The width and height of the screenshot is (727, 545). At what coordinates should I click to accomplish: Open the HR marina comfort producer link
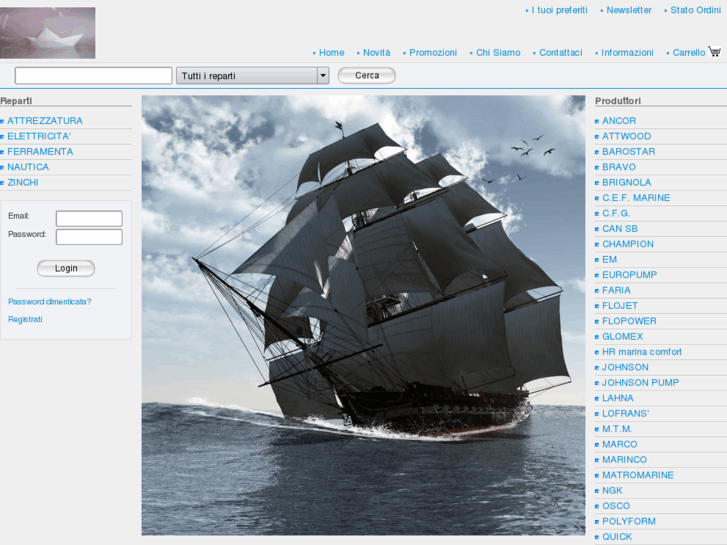[x=642, y=352]
